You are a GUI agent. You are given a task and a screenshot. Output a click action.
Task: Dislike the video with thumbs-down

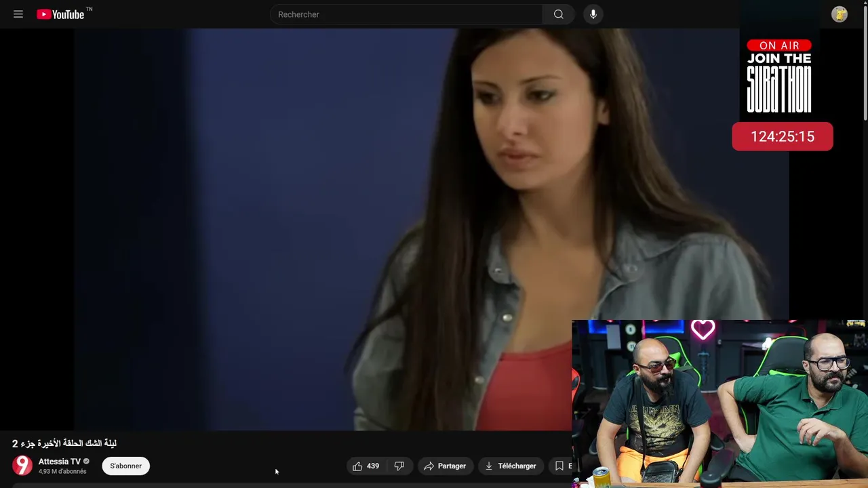click(399, 466)
